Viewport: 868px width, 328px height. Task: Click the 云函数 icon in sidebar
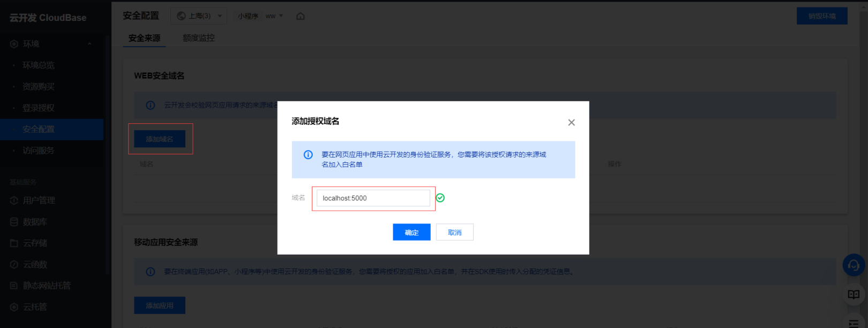[x=14, y=265]
